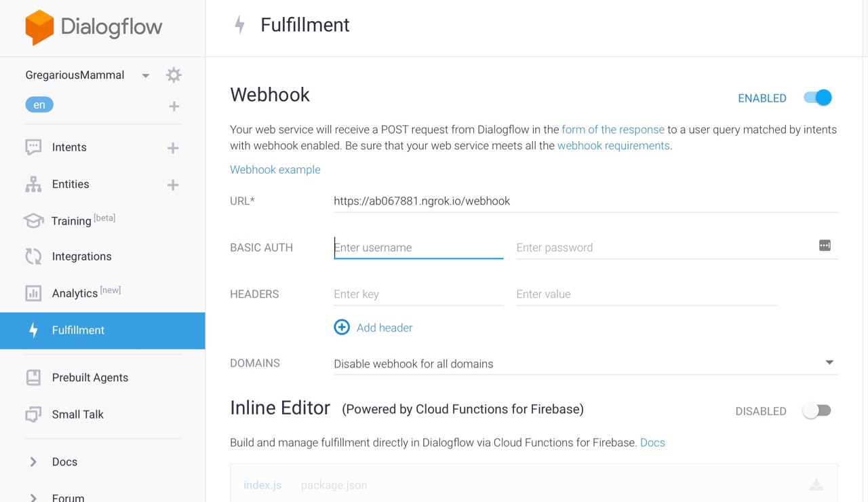The height and width of the screenshot is (502, 868).
Task: Click download icon in inline editor
Action: click(x=816, y=484)
